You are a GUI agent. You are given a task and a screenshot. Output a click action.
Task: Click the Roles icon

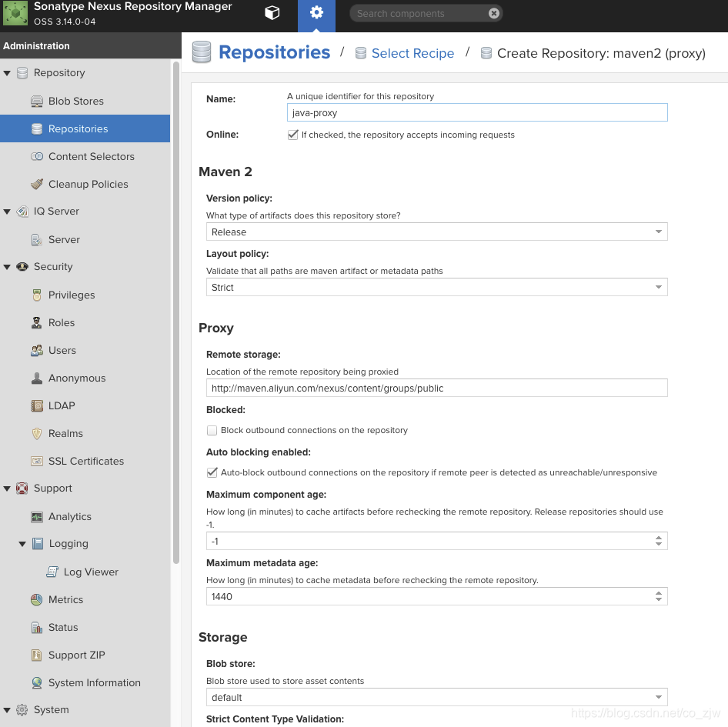pyautogui.click(x=37, y=322)
